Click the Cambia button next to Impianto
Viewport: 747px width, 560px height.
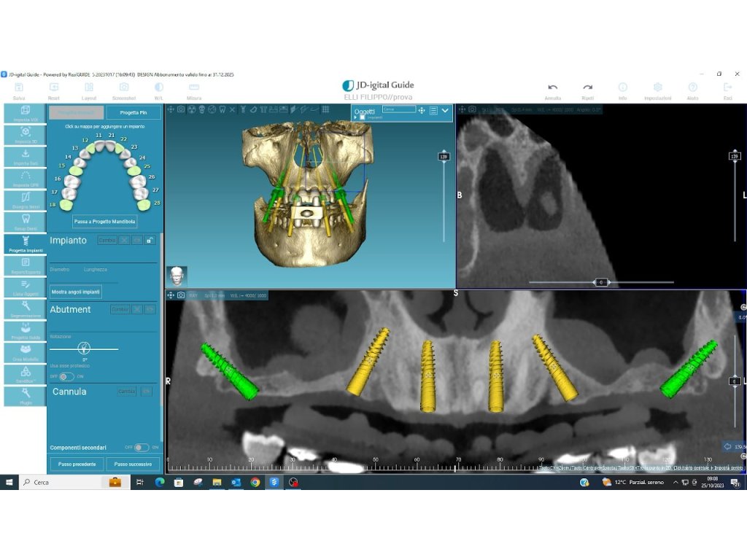tap(107, 241)
